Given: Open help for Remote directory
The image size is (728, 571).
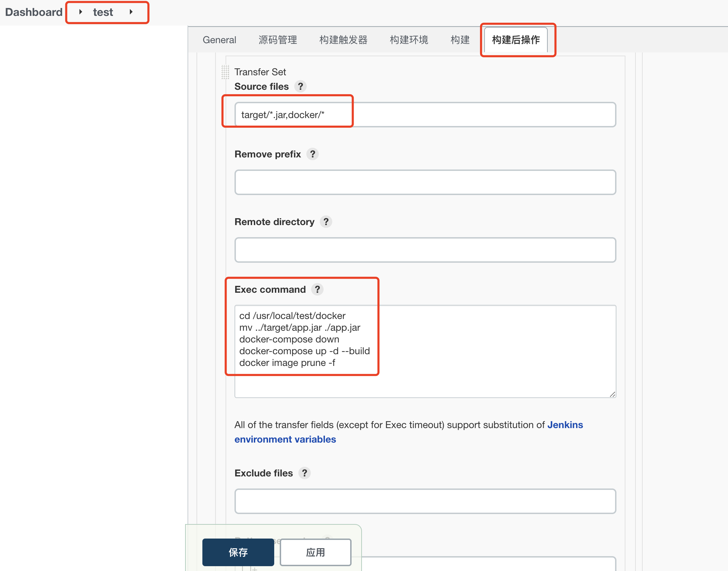Looking at the screenshot, I should pyautogui.click(x=326, y=222).
